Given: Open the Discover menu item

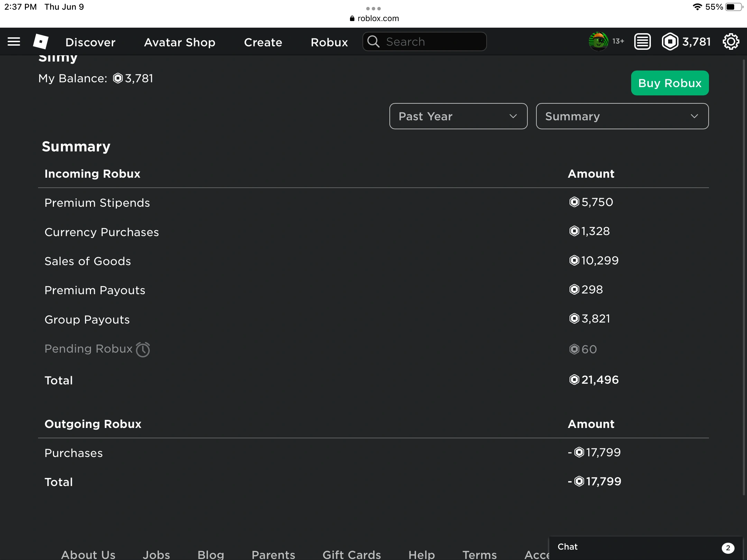Looking at the screenshot, I should click(x=90, y=42).
